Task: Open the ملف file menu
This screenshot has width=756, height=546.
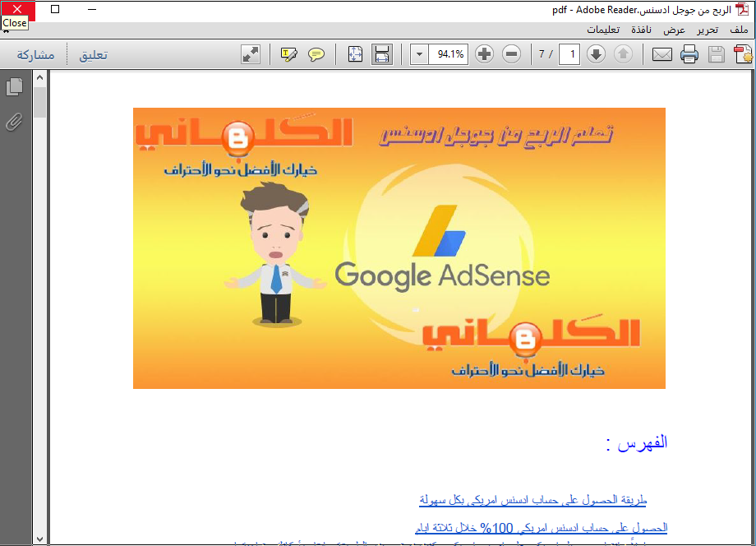Action: 739,30
